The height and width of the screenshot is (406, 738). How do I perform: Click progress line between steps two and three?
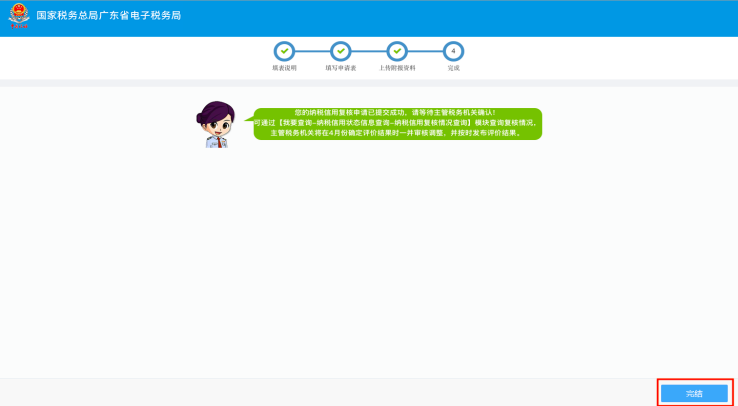click(369, 51)
